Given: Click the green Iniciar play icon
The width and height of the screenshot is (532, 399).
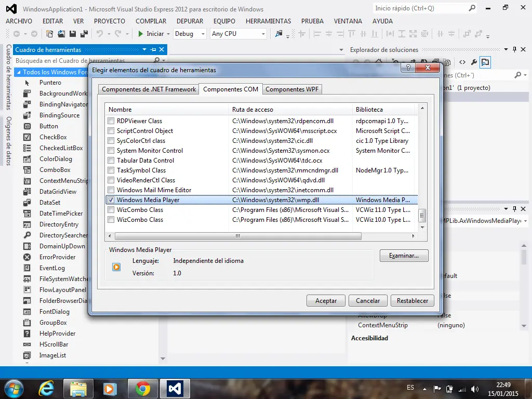Looking at the screenshot, I should pos(140,34).
